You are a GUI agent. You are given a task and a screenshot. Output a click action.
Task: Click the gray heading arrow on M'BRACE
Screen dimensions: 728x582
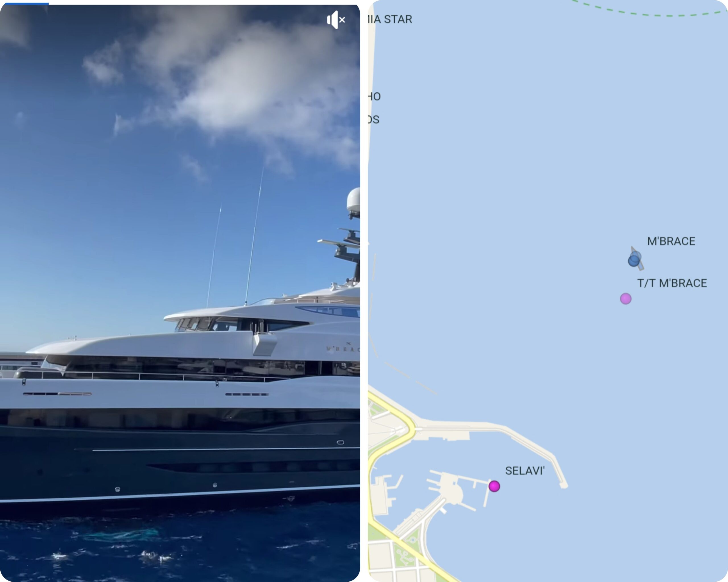click(x=638, y=258)
